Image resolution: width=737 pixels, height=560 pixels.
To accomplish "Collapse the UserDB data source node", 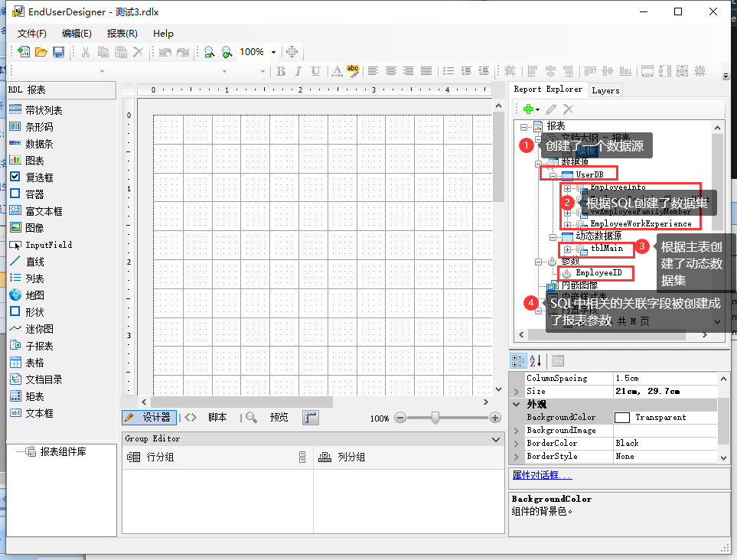I will [x=553, y=176].
